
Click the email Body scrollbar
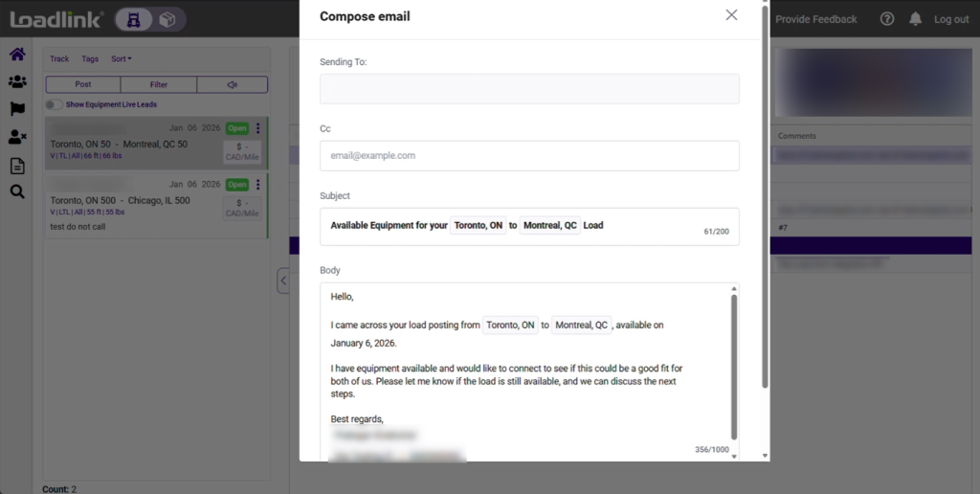tap(734, 364)
